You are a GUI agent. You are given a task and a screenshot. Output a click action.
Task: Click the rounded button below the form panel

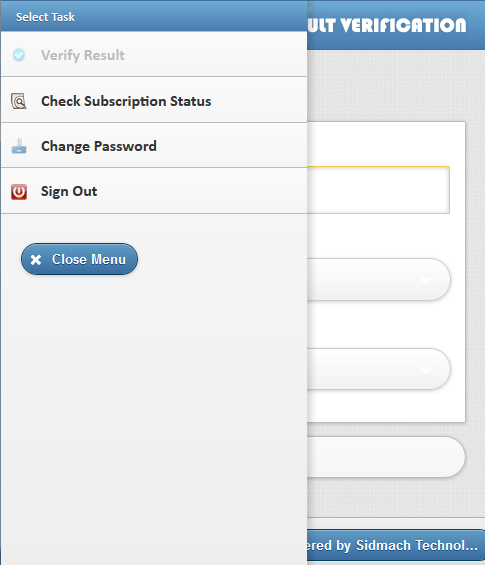[x=386, y=457]
